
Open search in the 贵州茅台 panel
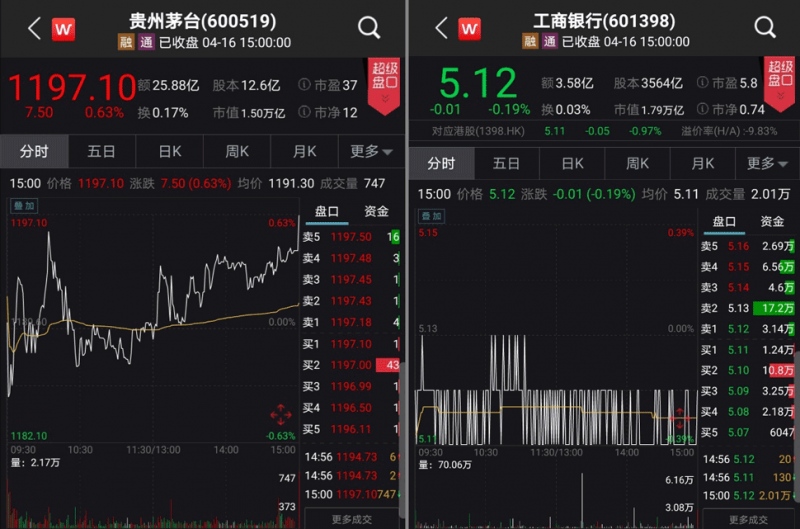click(x=368, y=28)
